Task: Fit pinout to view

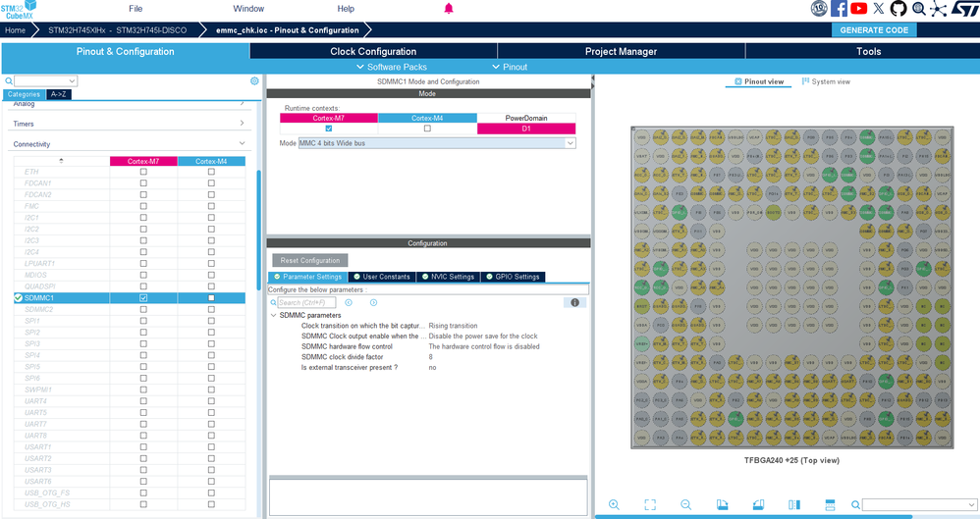Action: [650, 504]
